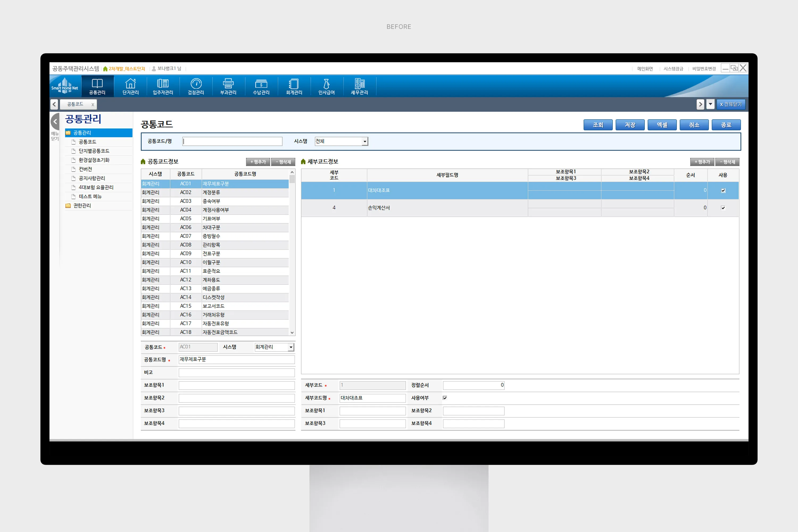Open the 시스템 search filter dropdown
The width and height of the screenshot is (798, 532).
[x=365, y=142]
